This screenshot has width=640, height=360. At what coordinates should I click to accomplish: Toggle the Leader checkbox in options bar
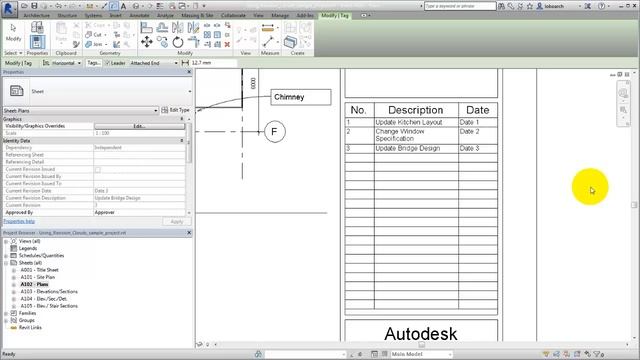[x=108, y=63]
